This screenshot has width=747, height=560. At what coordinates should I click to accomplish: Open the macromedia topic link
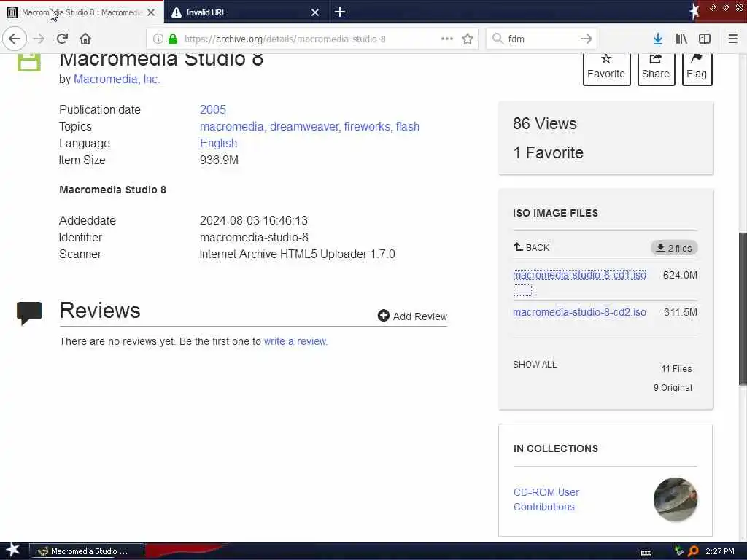click(x=232, y=126)
